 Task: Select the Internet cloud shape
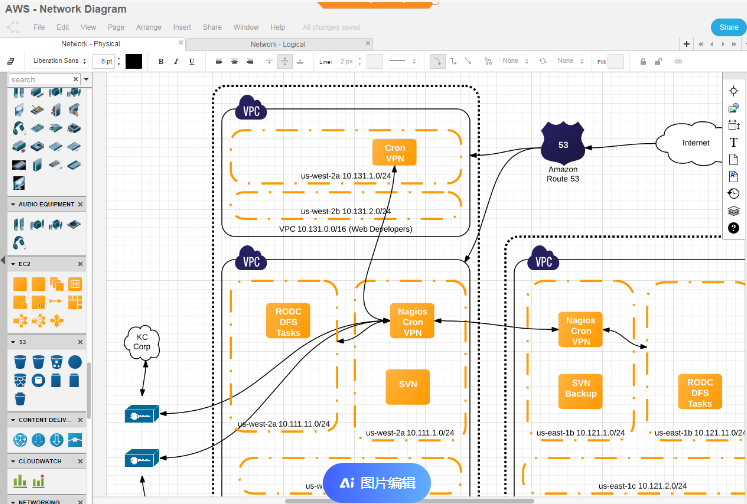[691, 143]
